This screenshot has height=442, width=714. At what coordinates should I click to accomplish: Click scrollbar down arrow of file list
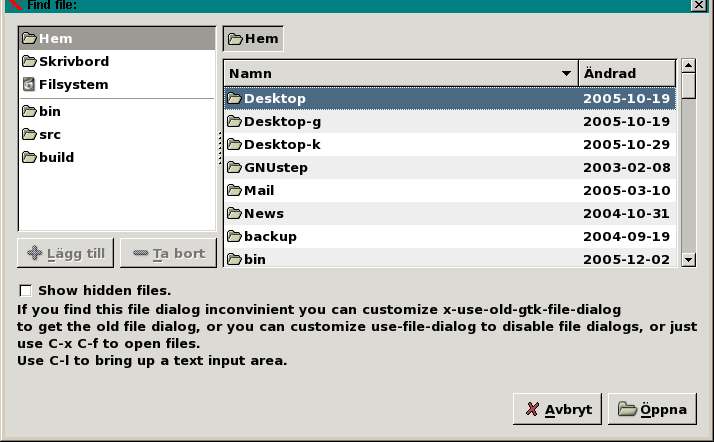[x=688, y=260]
